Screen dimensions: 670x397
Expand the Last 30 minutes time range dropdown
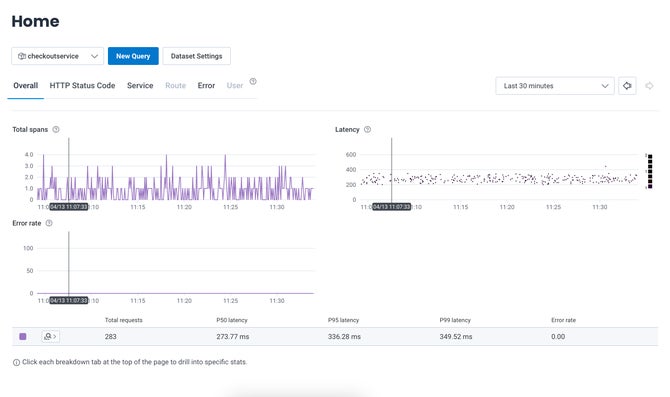(x=555, y=86)
